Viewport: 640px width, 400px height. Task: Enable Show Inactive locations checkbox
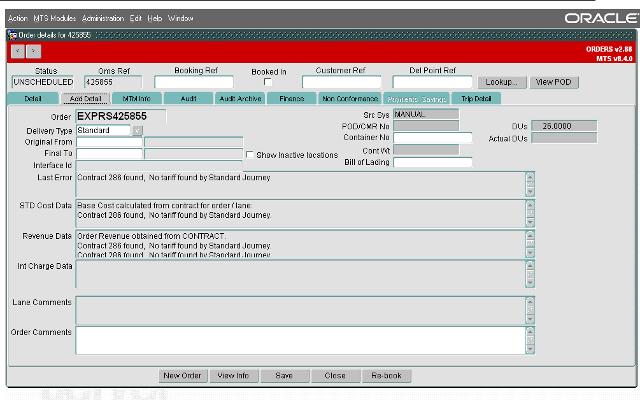tap(250, 155)
